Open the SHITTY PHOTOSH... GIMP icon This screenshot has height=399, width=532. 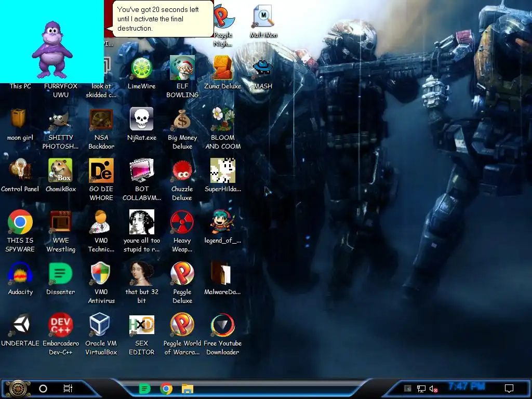(60, 121)
